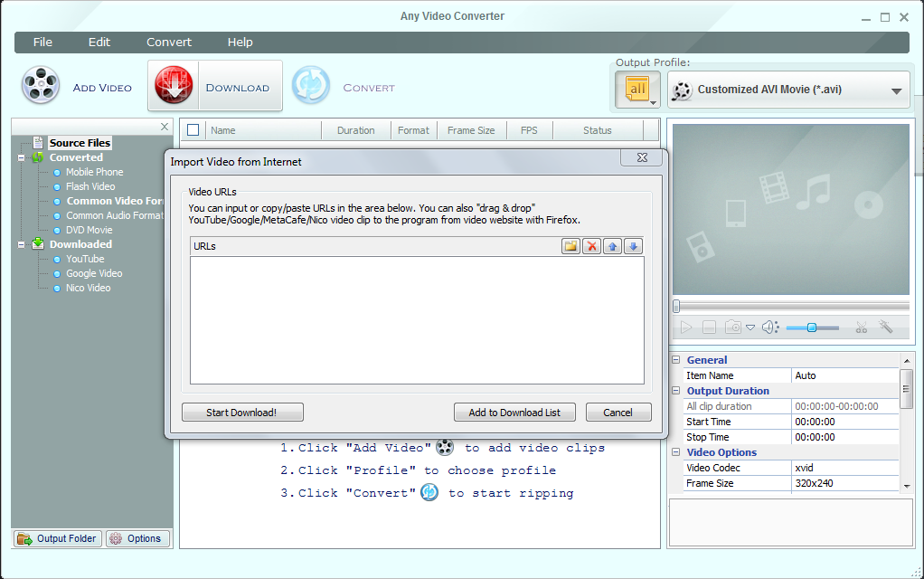Click the red X delete URL icon
This screenshot has height=579, width=924.
coord(591,246)
